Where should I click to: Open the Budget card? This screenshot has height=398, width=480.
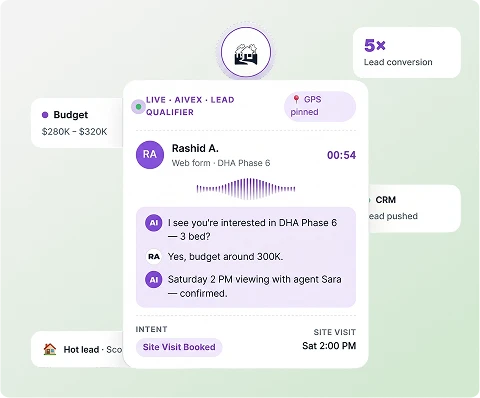click(x=77, y=123)
